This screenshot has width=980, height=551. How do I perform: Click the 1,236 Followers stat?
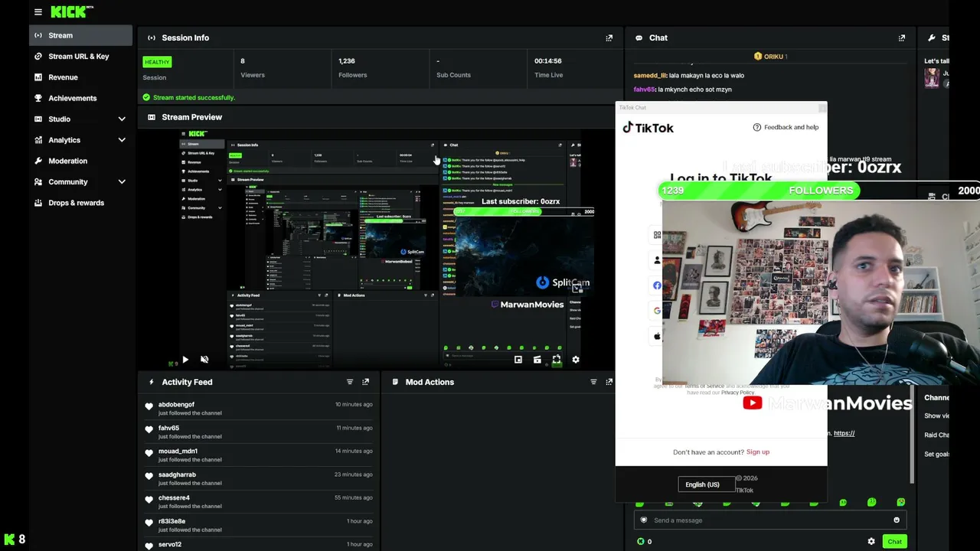pos(353,67)
